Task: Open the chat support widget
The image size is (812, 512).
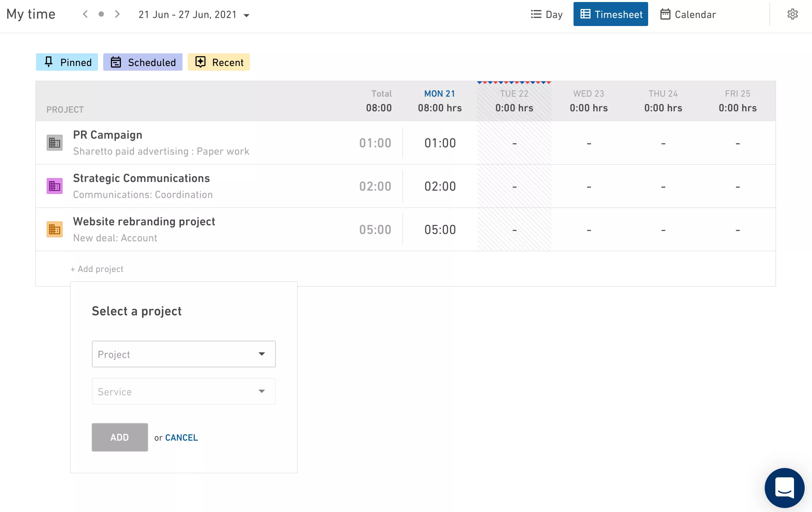Action: pyautogui.click(x=784, y=488)
